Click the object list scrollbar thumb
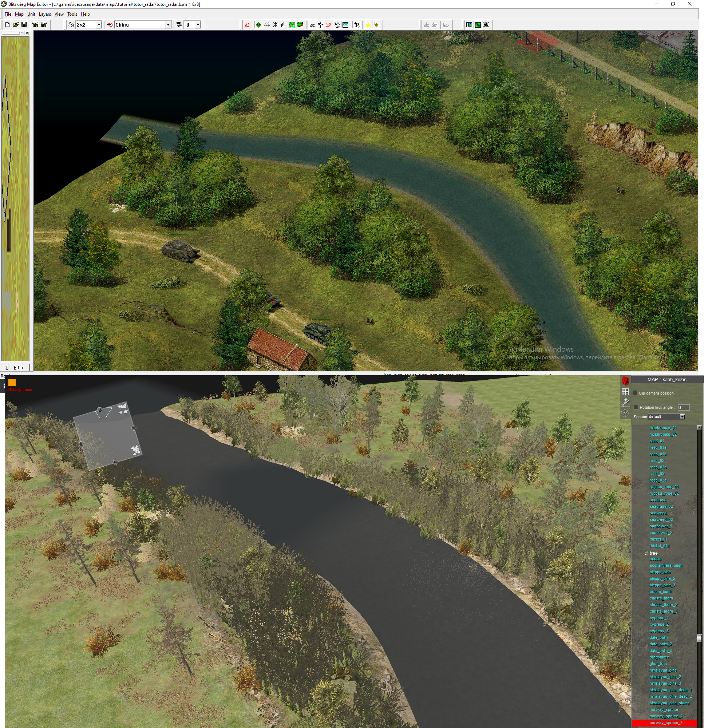 (699, 638)
